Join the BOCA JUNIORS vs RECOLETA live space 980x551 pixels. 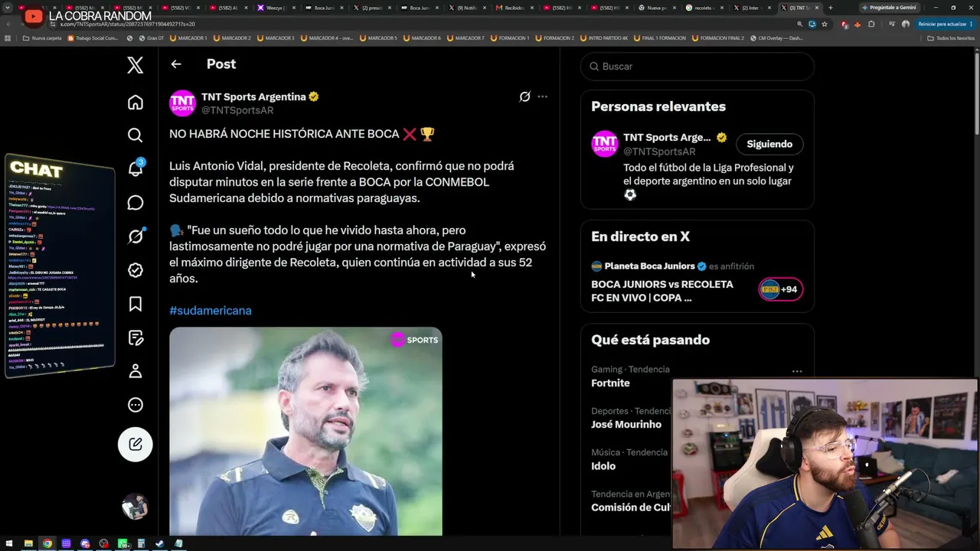click(662, 291)
